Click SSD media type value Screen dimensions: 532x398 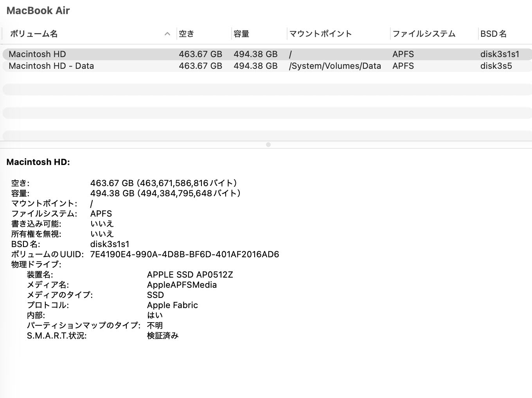(x=155, y=295)
